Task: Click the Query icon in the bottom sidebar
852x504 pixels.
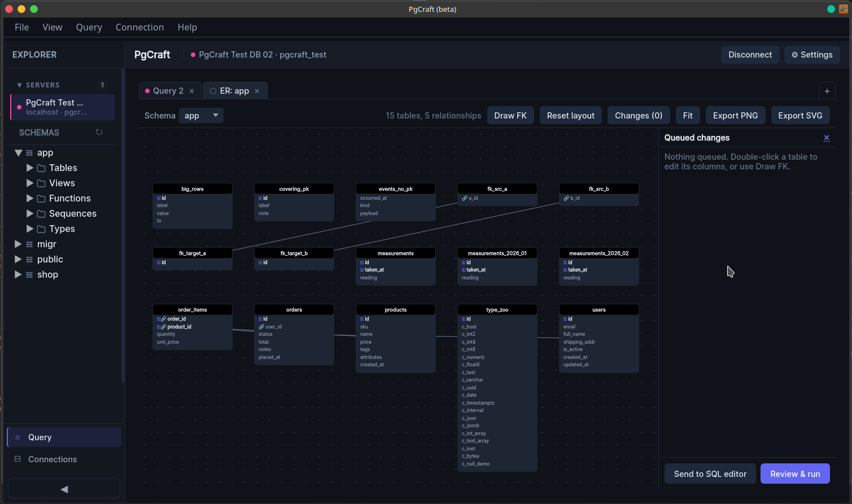Action: [18, 437]
